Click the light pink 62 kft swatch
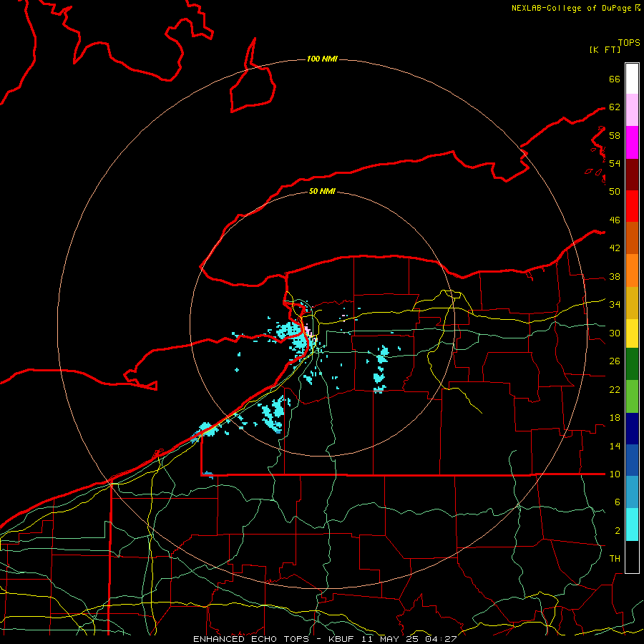The image size is (644, 644). click(632, 110)
